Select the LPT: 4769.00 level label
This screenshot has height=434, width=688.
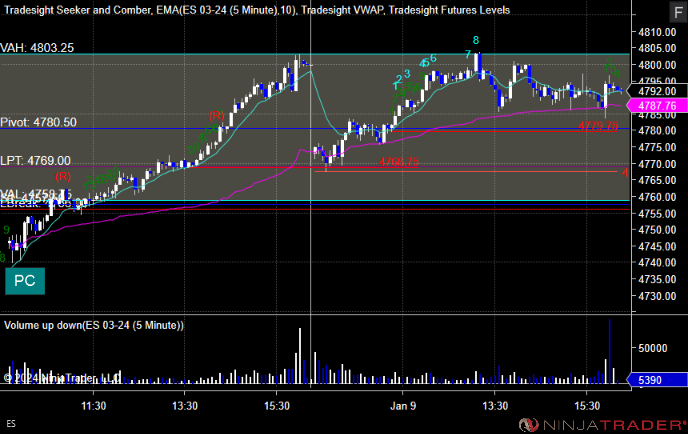pos(36,161)
